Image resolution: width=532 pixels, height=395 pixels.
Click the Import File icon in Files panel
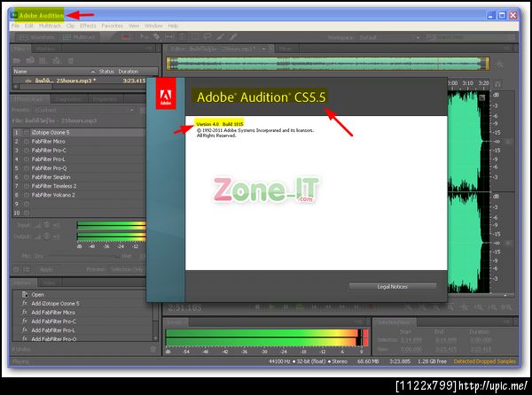coord(30,60)
